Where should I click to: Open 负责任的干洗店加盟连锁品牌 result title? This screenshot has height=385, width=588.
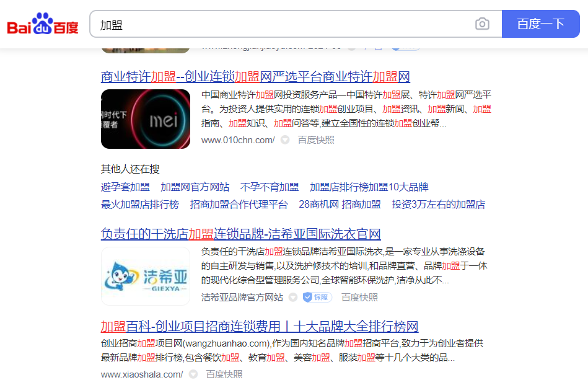[240, 234]
